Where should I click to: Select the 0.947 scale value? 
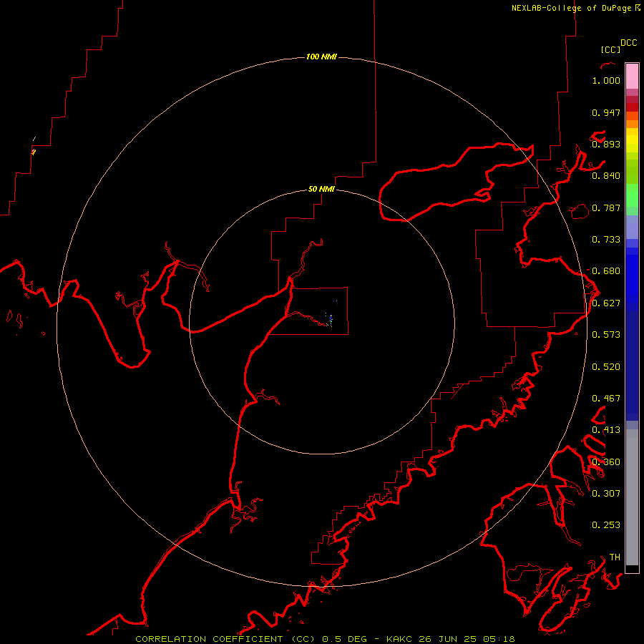606,112
